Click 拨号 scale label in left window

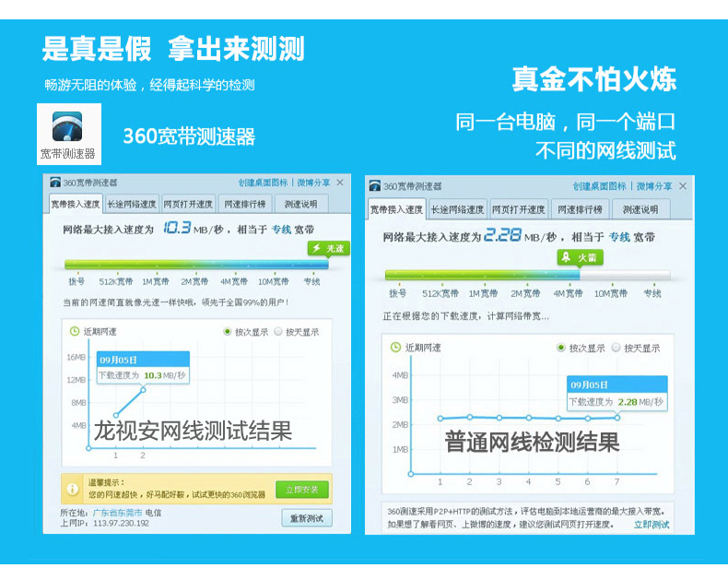(x=76, y=281)
